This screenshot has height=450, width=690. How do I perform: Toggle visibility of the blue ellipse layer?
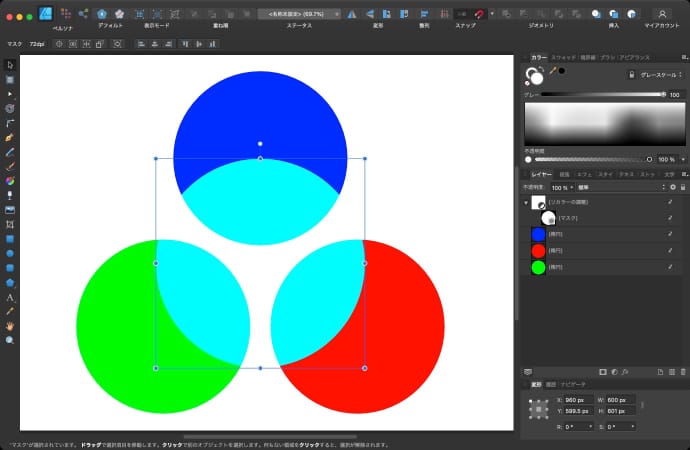(668, 235)
